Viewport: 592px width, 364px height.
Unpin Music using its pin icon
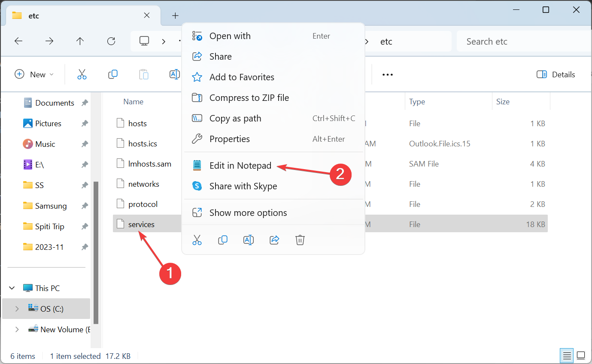tap(85, 144)
